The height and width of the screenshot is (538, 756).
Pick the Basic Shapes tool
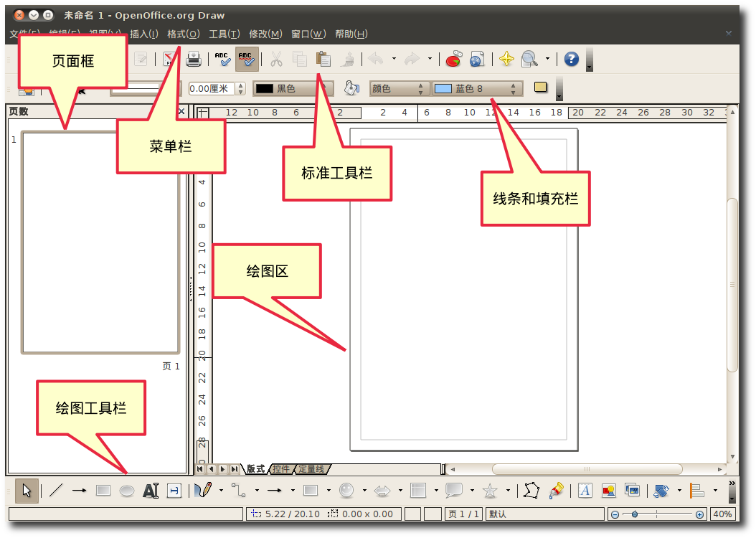tap(311, 491)
